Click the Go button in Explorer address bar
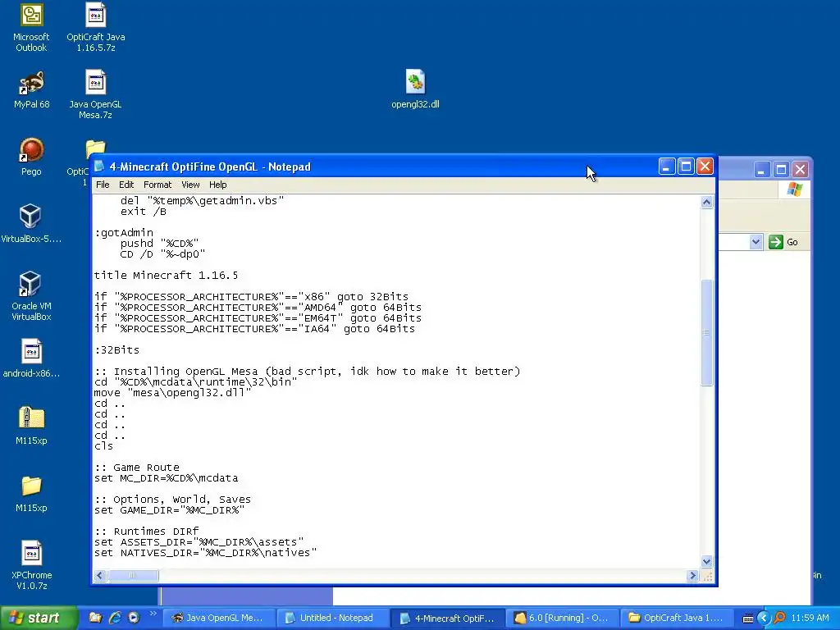 tap(783, 242)
